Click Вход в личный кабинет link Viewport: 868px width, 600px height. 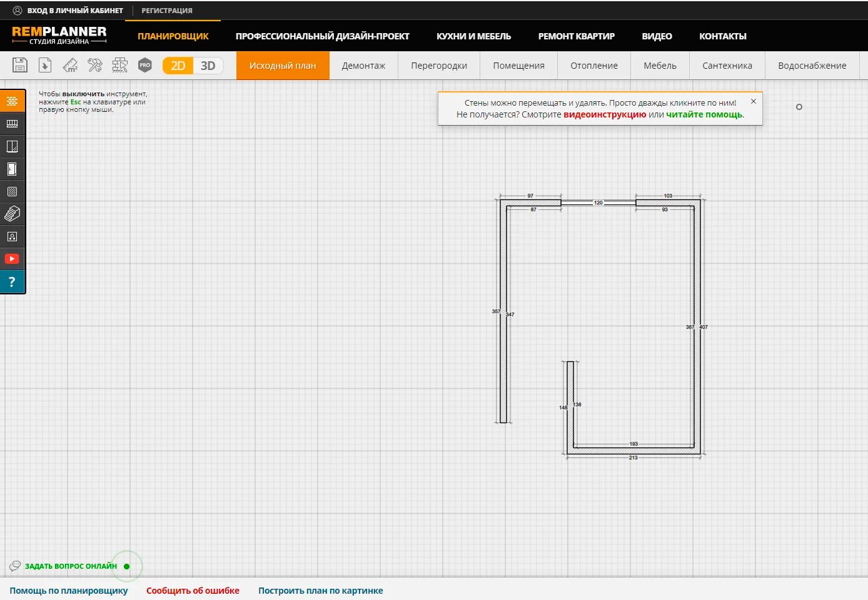pyautogui.click(x=68, y=11)
